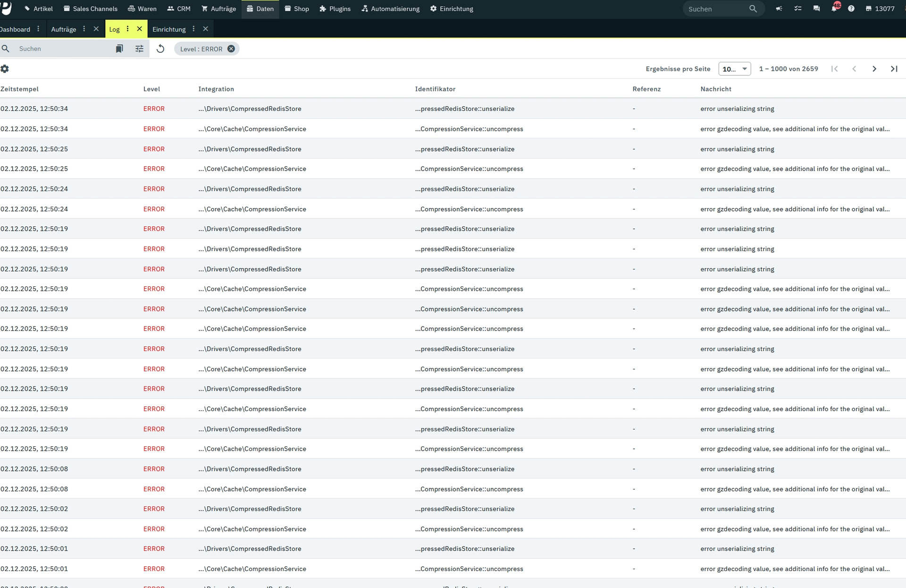Open the filter settings sliders icon

(139, 49)
